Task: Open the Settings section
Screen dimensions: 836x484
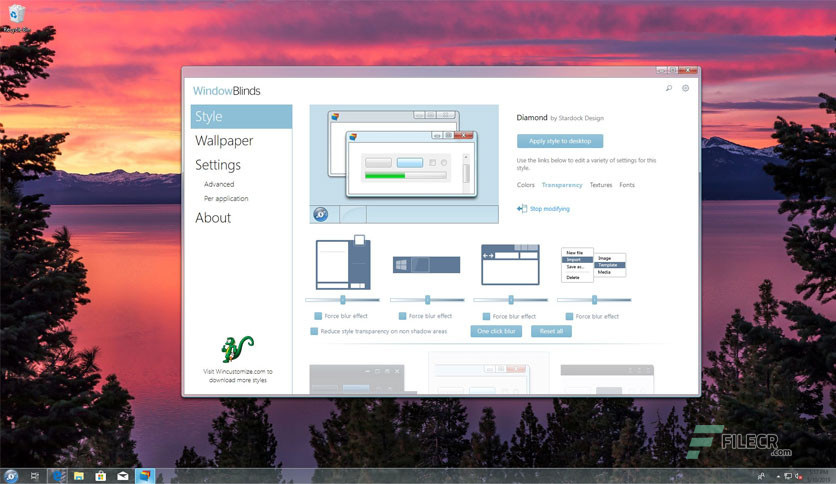Action: click(218, 165)
